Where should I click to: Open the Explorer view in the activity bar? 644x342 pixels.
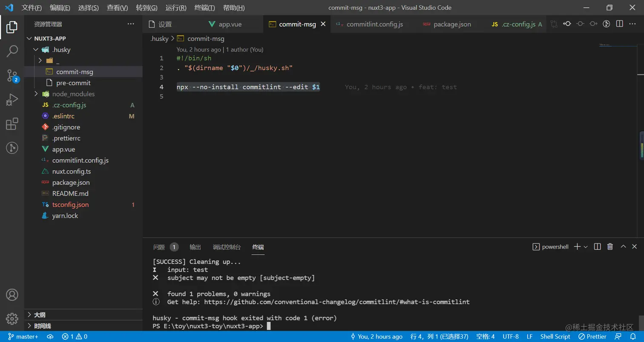click(x=12, y=27)
